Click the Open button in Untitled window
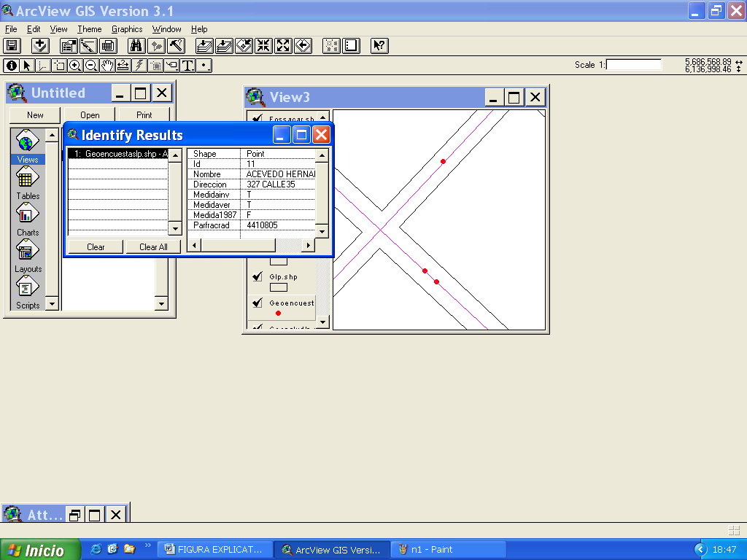This screenshot has height=560, width=747. click(x=90, y=114)
